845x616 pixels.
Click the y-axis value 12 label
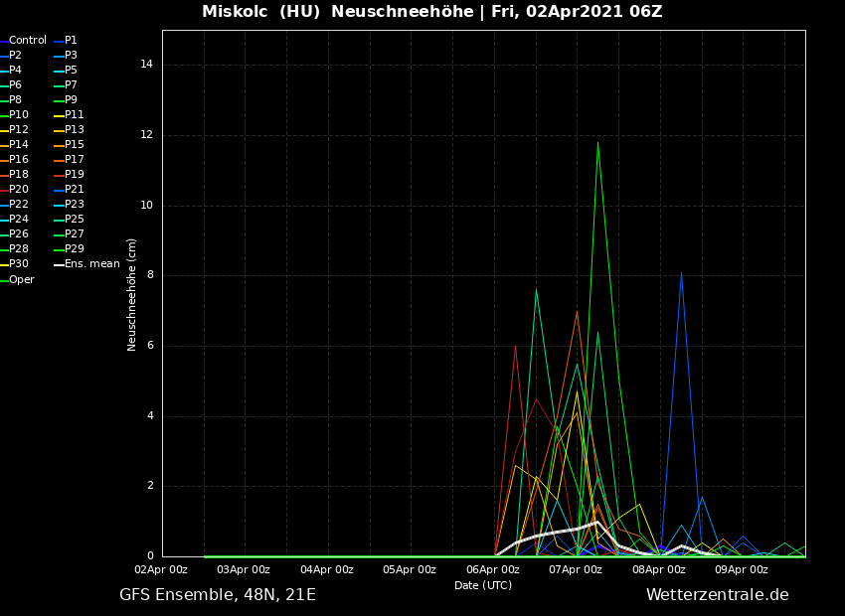[146, 135]
